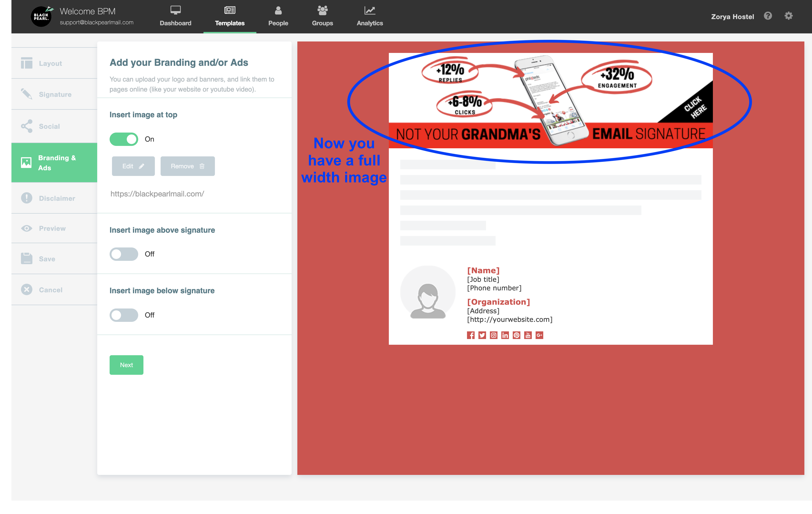Go to the People tab
The width and height of the screenshot is (812, 514).
pos(278,16)
